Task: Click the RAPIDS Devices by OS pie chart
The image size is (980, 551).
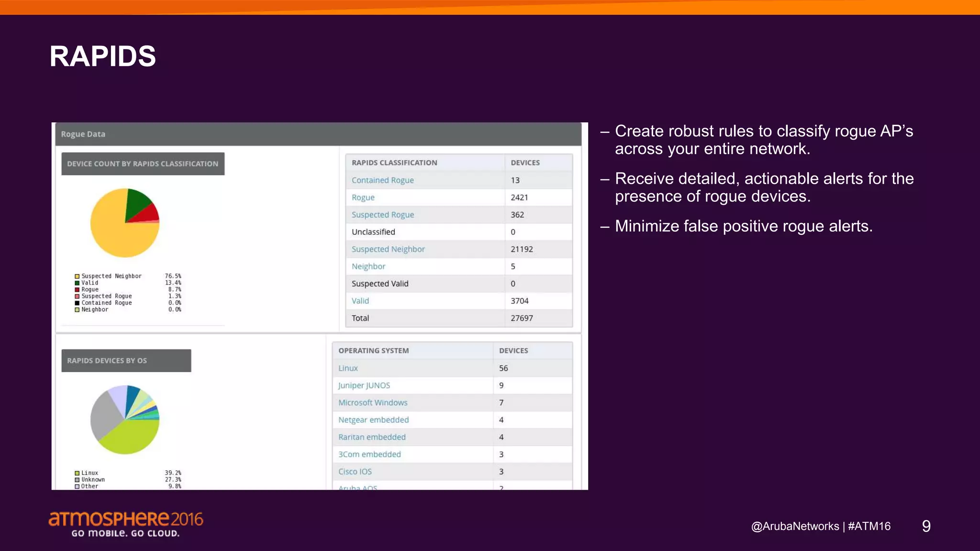Action: point(124,419)
